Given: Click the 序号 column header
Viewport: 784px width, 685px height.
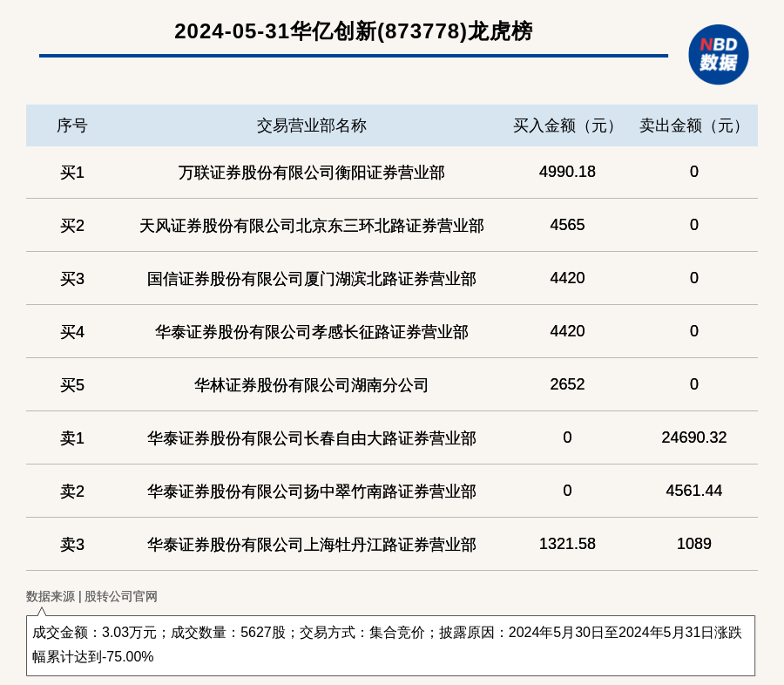Looking at the screenshot, I should pos(72,125).
